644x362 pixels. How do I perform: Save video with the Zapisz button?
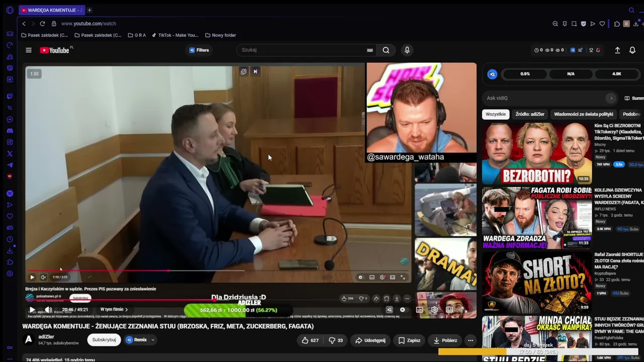(410, 340)
